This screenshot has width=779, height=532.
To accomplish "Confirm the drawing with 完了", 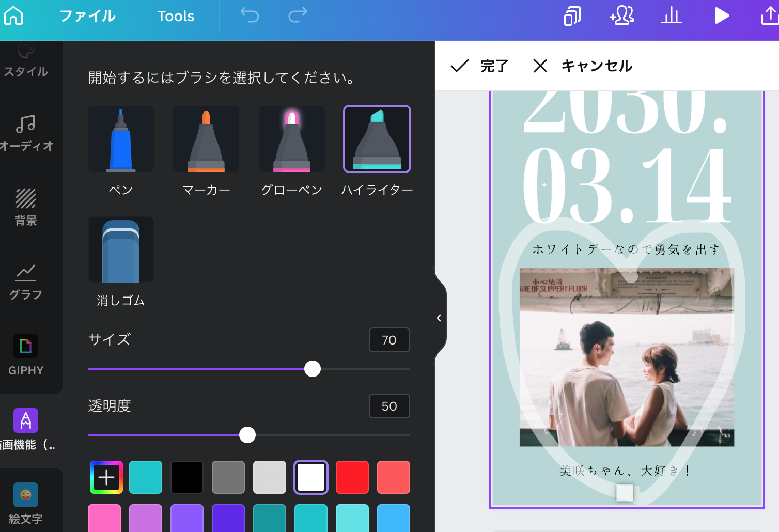I will point(480,66).
